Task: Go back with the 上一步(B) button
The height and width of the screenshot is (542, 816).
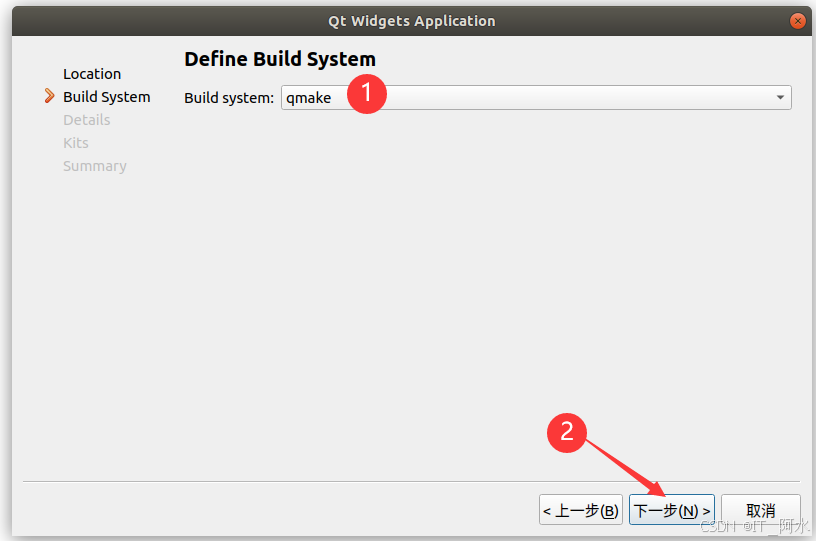Action: click(x=581, y=510)
